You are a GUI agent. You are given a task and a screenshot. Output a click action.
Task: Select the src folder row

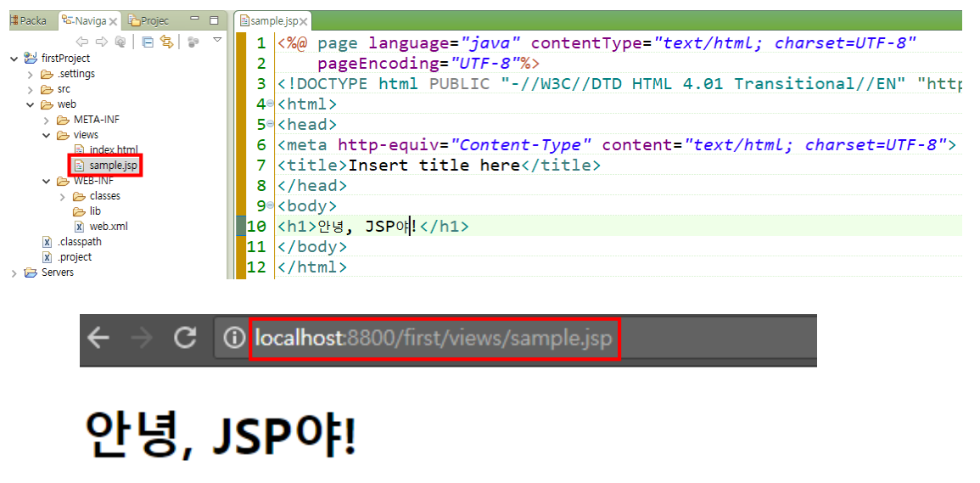click(64, 89)
